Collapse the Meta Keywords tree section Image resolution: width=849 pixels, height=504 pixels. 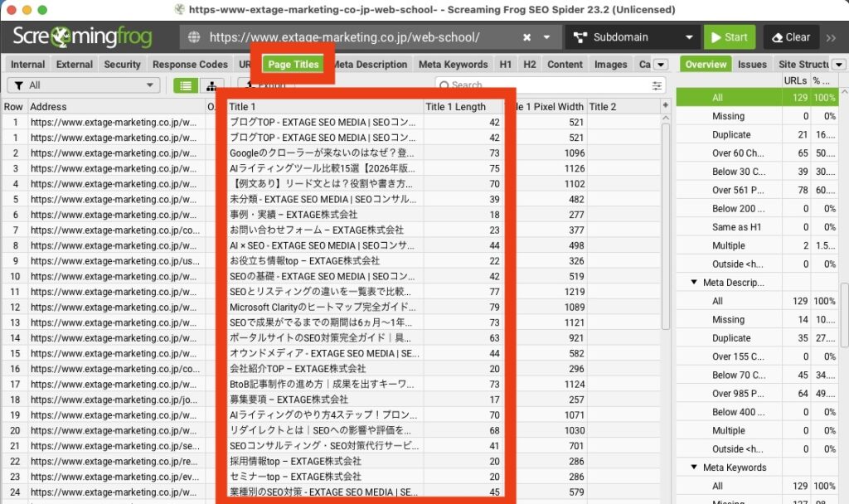(x=694, y=467)
